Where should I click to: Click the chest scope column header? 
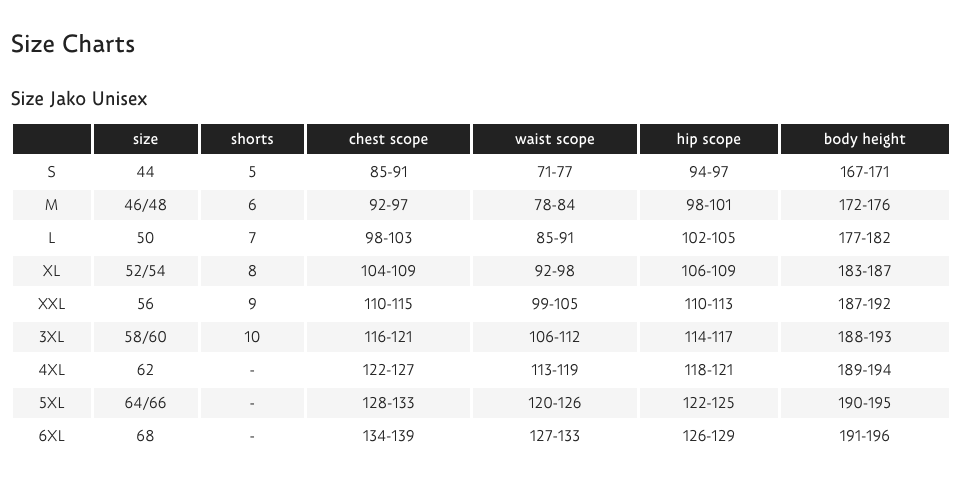pyautogui.click(x=388, y=139)
